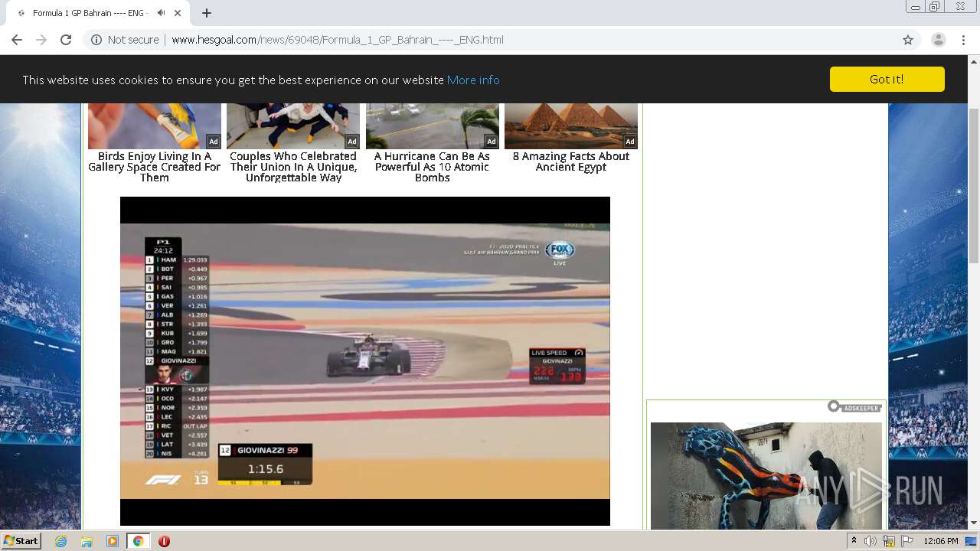Accept cookies with Got it! button
The image size is (980, 551).
point(887,79)
